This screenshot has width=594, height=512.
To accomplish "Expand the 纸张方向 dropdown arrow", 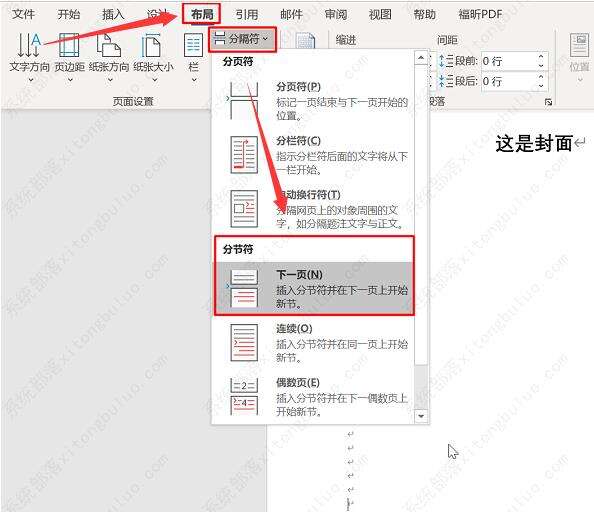I will click(110, 80).
